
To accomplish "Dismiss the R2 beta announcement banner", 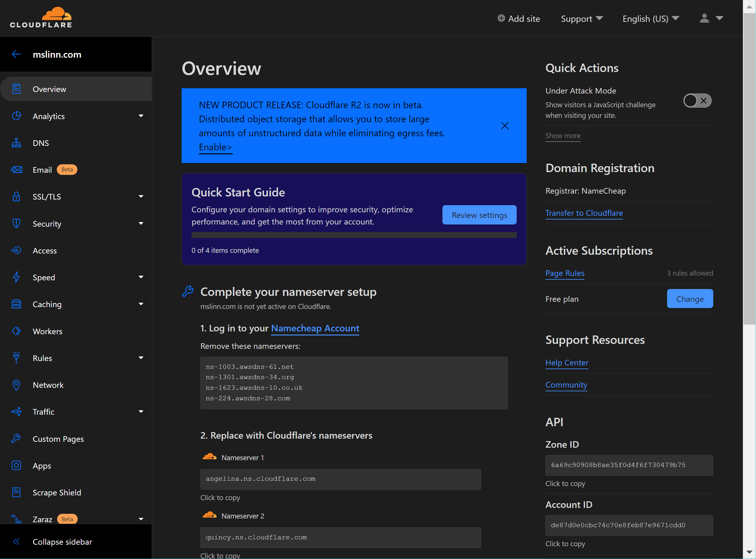I will click(x=505, y=126).
